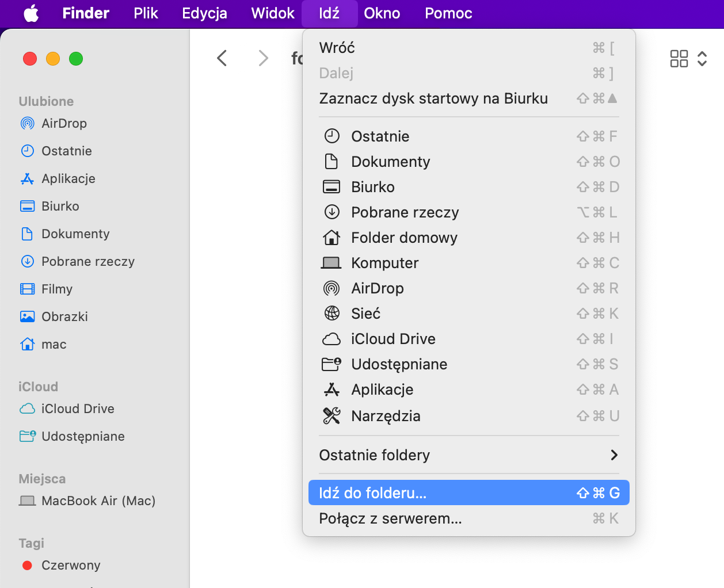Screen dimensions: 724x588
Task: Click the Komputer laptop icon in menu
Action: click(331, 263)
